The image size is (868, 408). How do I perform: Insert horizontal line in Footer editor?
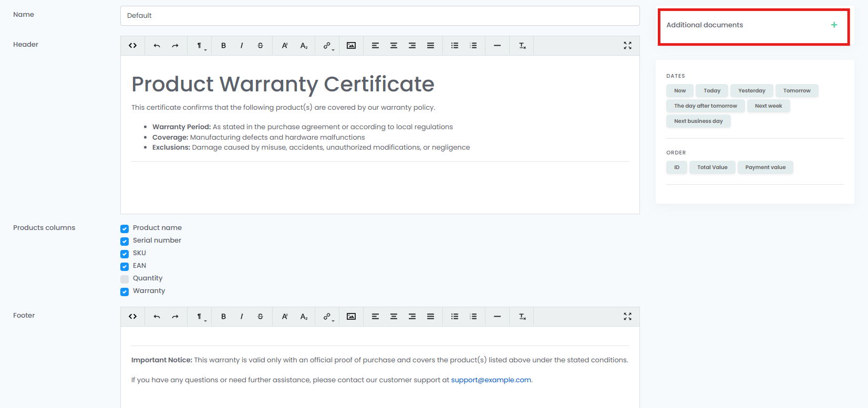[497, 317]
